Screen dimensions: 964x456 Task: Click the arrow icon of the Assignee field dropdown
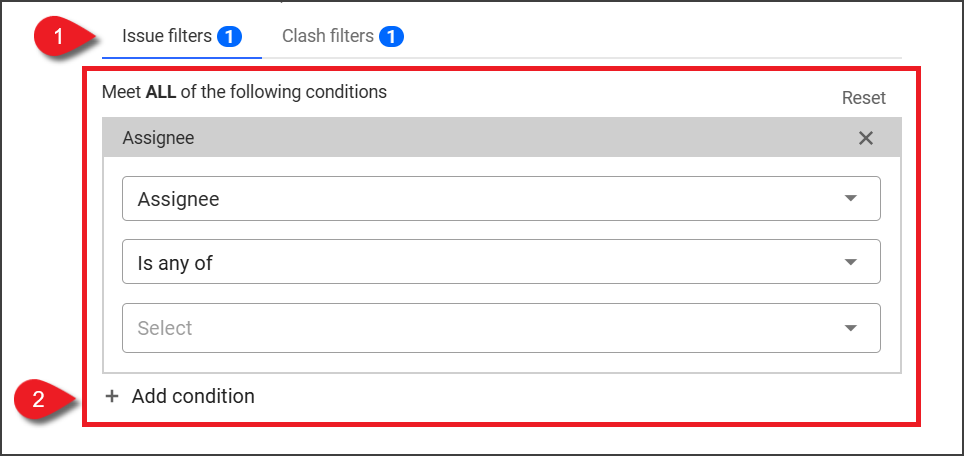tap(851, 198)
